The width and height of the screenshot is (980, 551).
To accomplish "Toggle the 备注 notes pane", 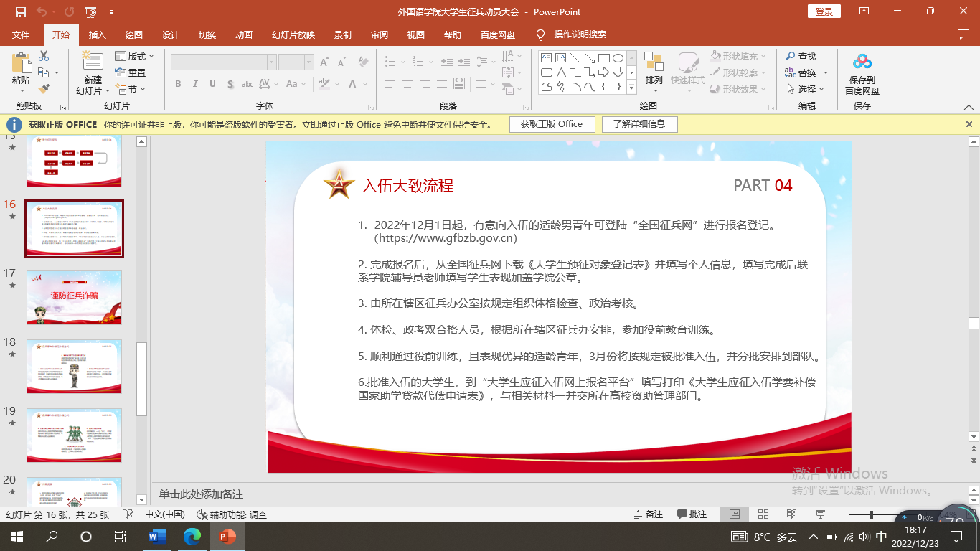I will pyautogui.click(x=649, y=514).
